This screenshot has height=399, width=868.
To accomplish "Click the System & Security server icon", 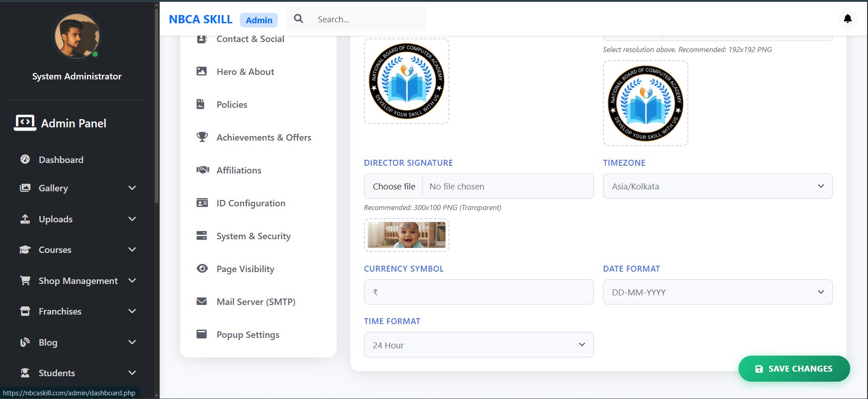I will [202, 236].
